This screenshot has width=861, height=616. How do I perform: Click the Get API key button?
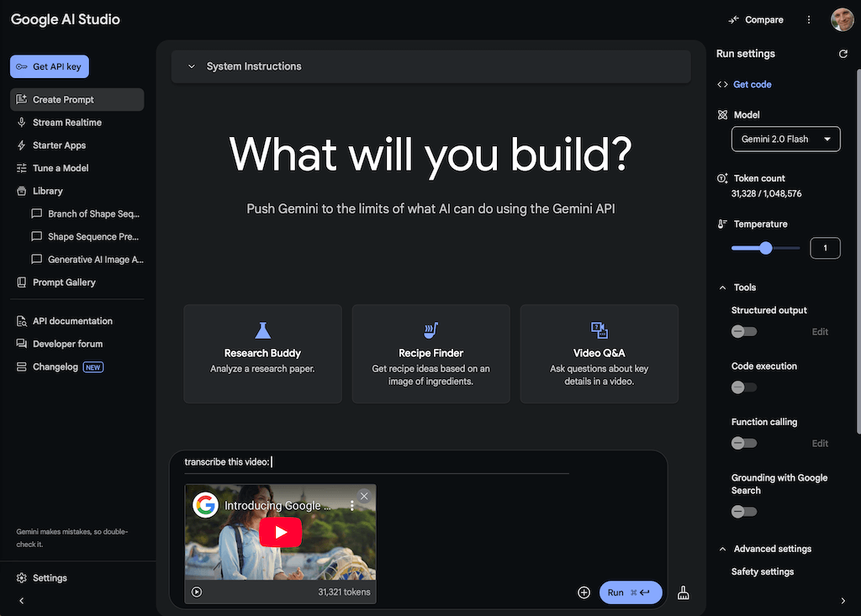50,66
